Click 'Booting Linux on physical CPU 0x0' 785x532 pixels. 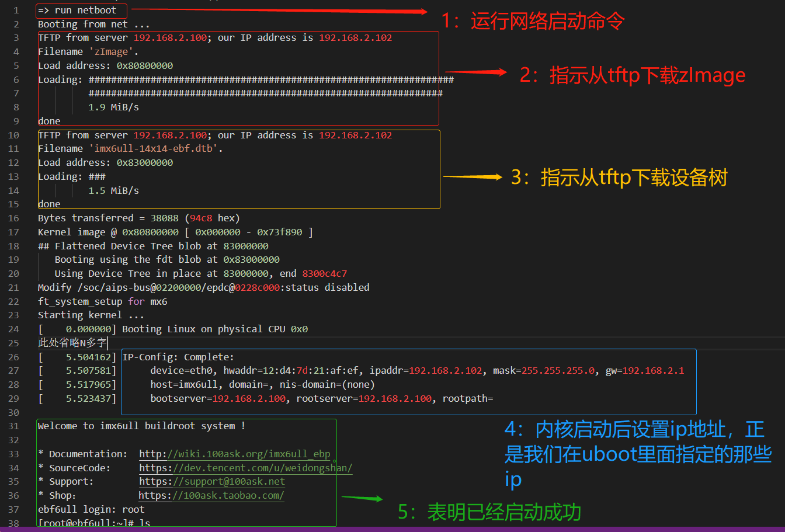pyautogui.click(x=215, y=329)
